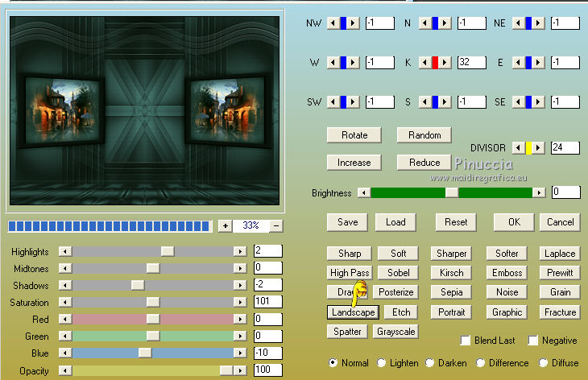The image size is (588, 380).
Task: Click the NE right arrow stepper
Action: click(x=538, y=23)
